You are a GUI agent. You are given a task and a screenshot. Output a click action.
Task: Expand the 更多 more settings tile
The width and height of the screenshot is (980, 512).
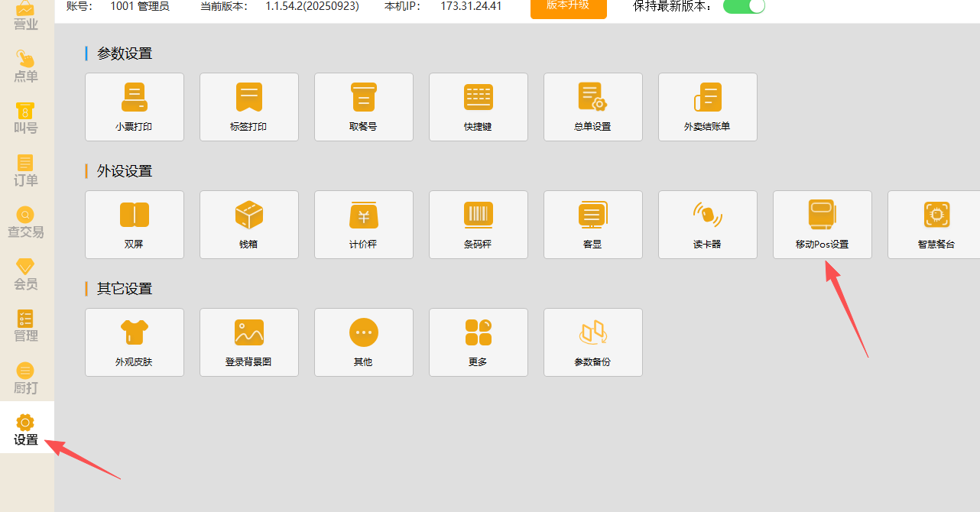tap(479, 342)
